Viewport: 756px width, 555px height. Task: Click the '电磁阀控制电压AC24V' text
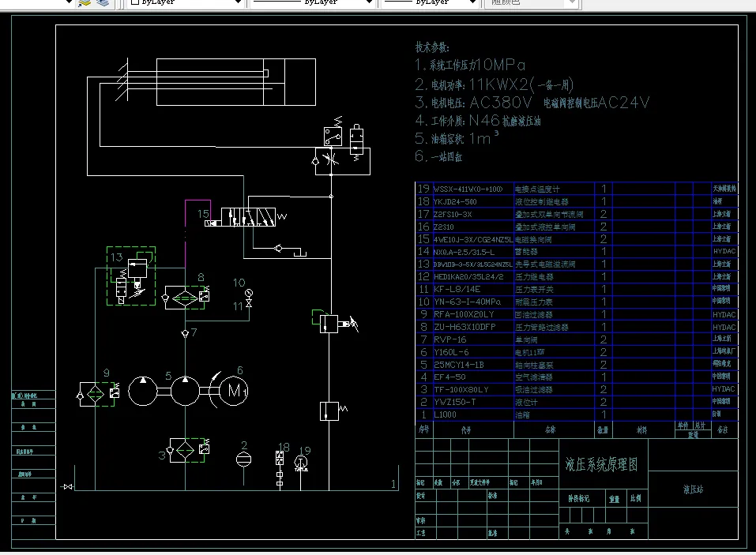596,103
